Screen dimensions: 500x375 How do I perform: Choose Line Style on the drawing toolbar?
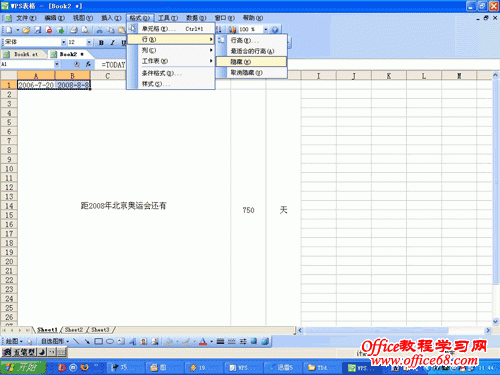click(220, 341)
